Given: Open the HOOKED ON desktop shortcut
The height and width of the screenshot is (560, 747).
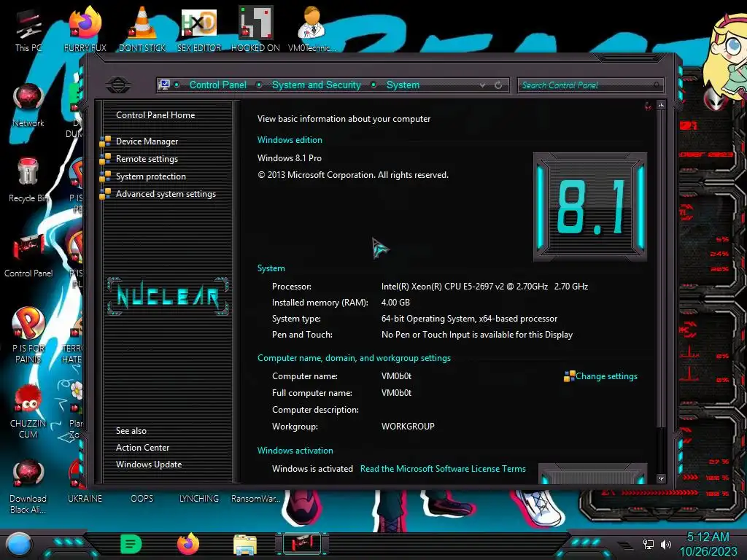Looking at the screenshot, I should click(x=255, y=29).
